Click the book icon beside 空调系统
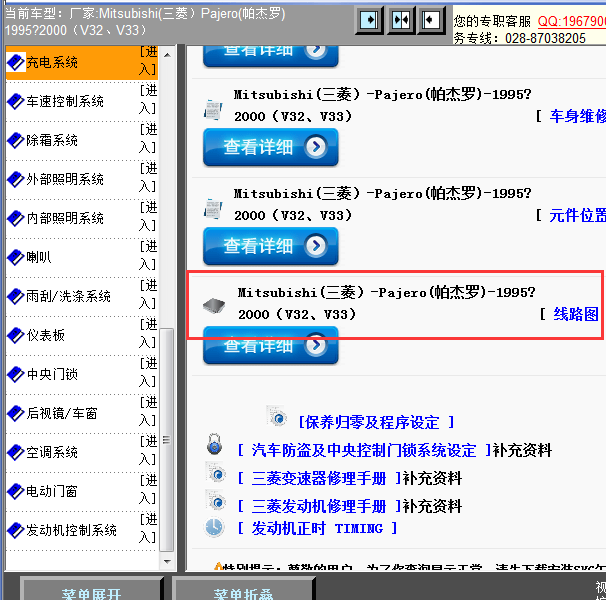Screen dimensions: 606x600 15,453
